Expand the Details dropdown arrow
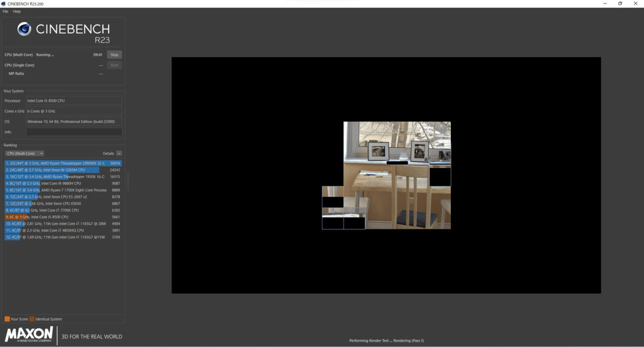The image size is (644, 347). (x=119, y=154)
